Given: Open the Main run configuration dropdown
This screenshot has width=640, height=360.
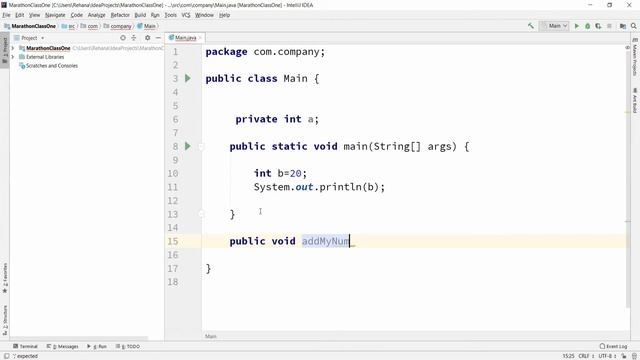Looking at the screenshot, I should tap(554, 26).
